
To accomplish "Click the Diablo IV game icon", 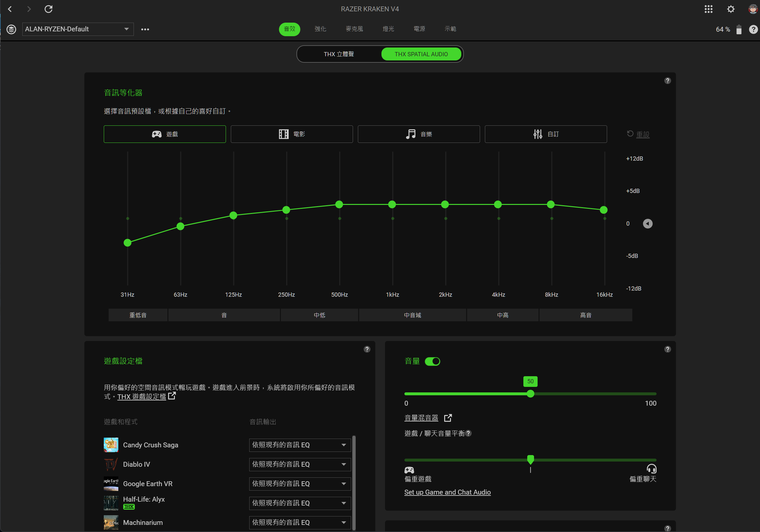I will pos(111,464).
